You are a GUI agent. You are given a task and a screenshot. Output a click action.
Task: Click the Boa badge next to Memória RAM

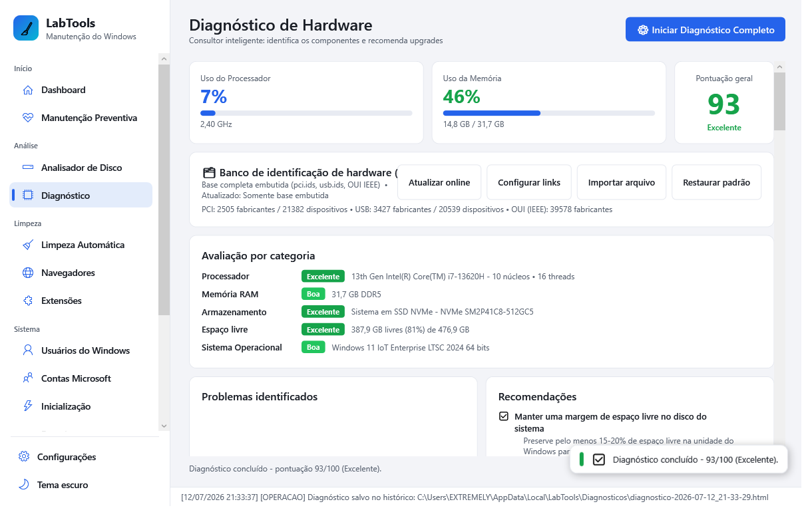313,294
